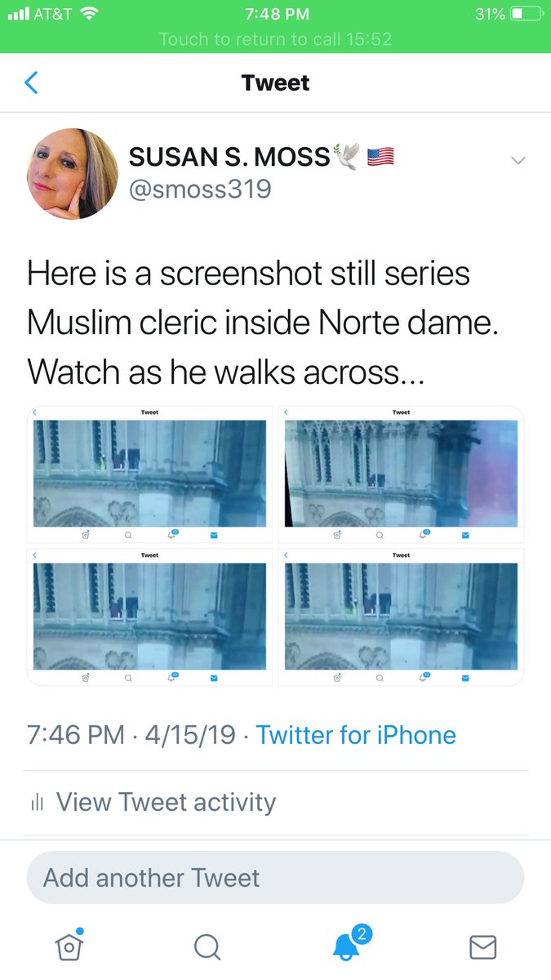Tap the tweet activity bar-chart icon
This screenshot has height=980, width=551.
click(37, 803)
